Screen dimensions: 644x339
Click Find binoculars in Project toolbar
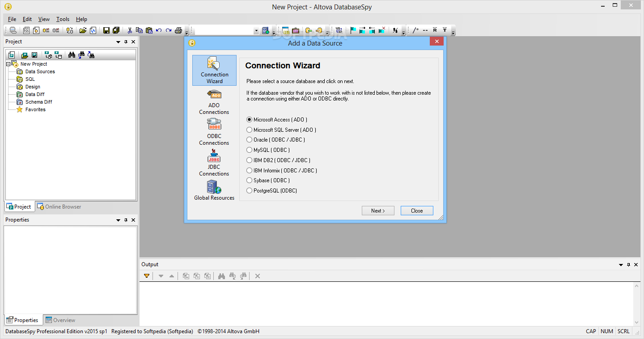click(72, 55)
